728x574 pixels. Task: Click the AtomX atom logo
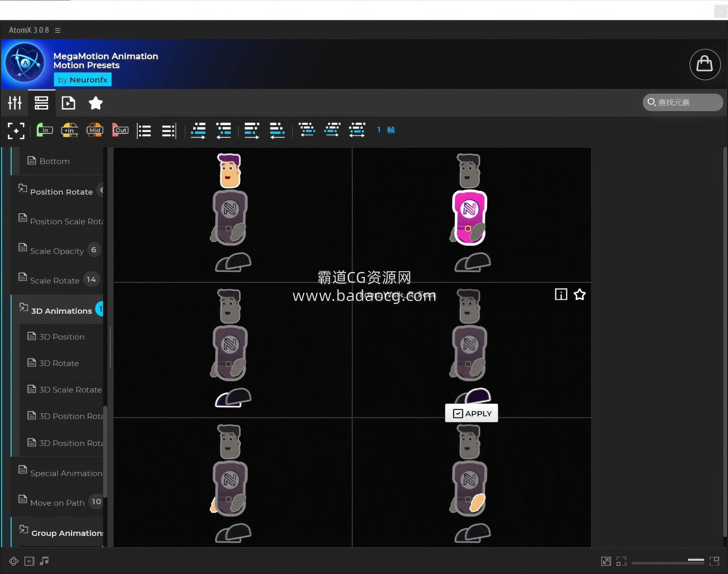click(x=25, y=63)
